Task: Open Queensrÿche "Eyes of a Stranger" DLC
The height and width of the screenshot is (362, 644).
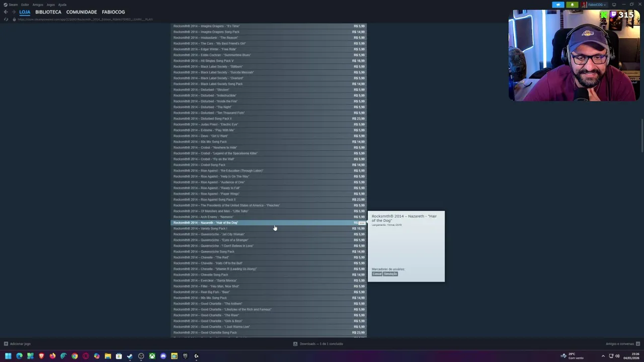Action: 269,240
